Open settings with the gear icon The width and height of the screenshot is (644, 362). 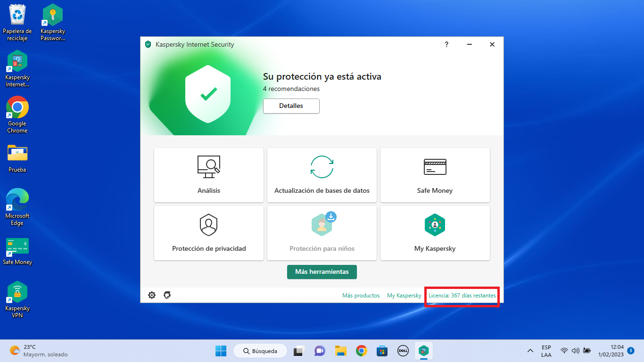pos(152,295)
